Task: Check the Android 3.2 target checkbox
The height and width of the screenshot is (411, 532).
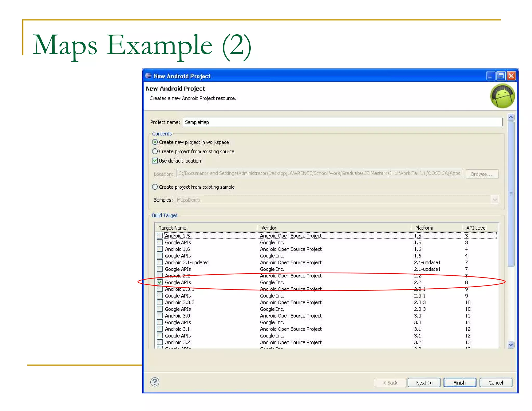Action: (160, 342)
